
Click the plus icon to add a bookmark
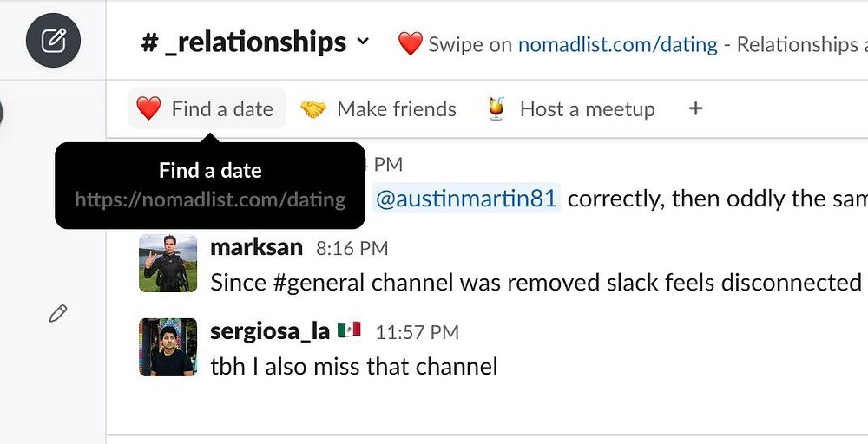(694, 108)
